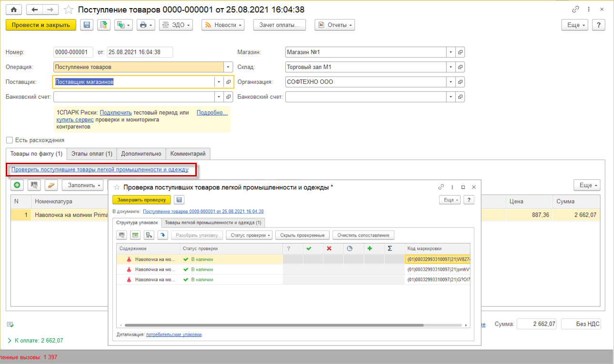Open Еще menu in check dialog
This screenshot has height=364, width=614.
click(450, 200)
